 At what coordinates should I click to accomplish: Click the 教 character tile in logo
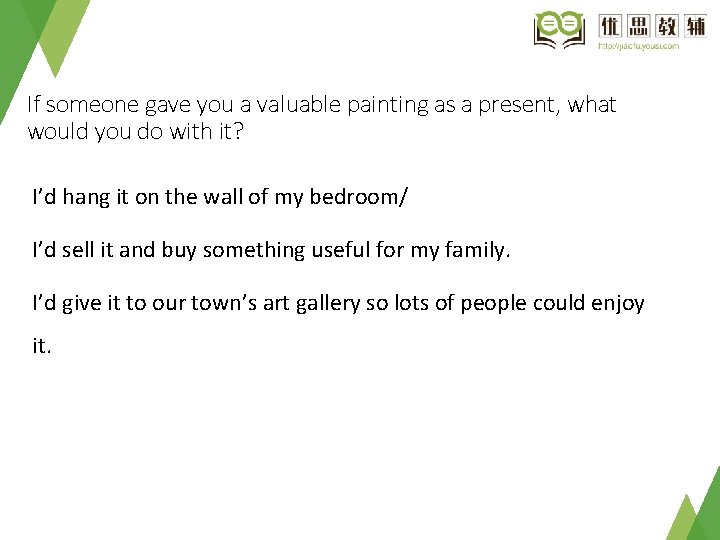[667, 26]
